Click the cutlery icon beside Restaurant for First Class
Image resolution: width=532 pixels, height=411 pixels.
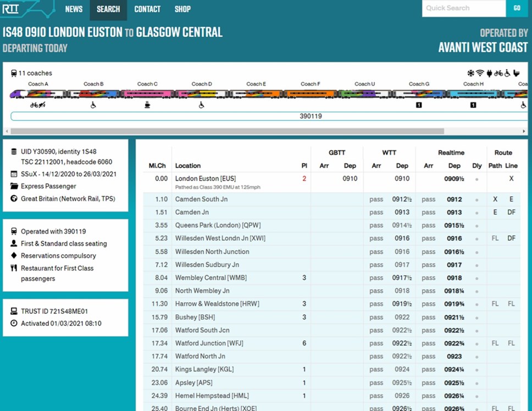(14, 268)
